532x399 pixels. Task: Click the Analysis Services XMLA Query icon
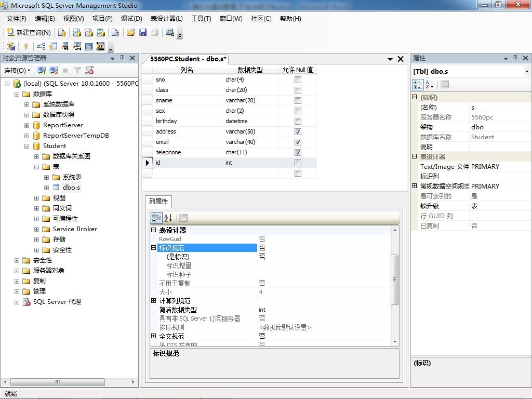101,32
